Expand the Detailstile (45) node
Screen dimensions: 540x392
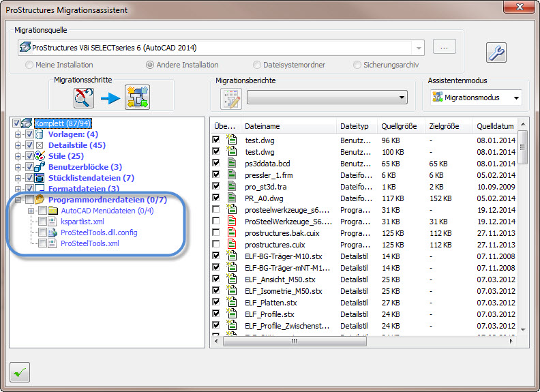pos(18,145)
